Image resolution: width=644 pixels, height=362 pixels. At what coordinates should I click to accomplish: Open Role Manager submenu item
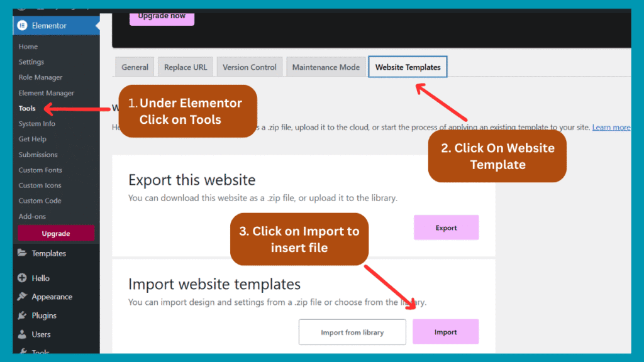40,77
